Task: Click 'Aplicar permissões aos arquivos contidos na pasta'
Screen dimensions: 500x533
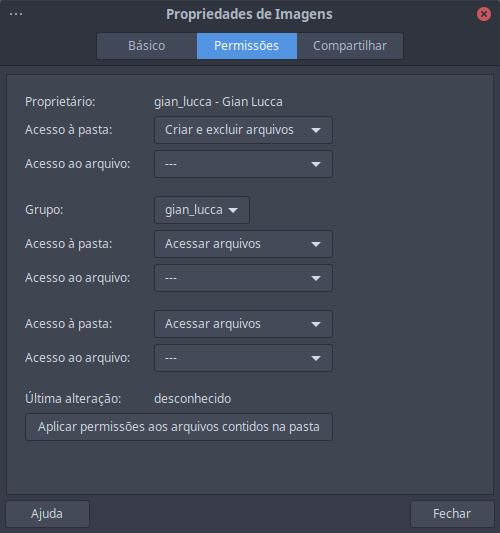Action: [179, 427]
